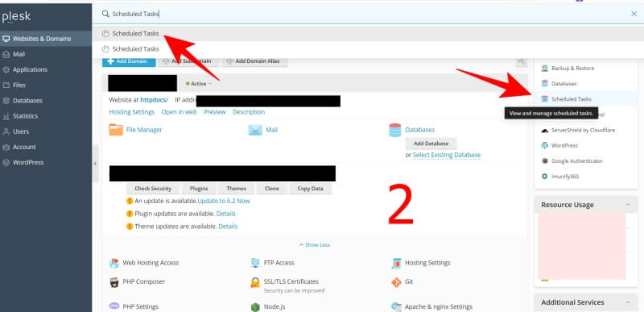644x312 pixels.
Task: Open FTP Access icon
Action: (x=255, y=263)
